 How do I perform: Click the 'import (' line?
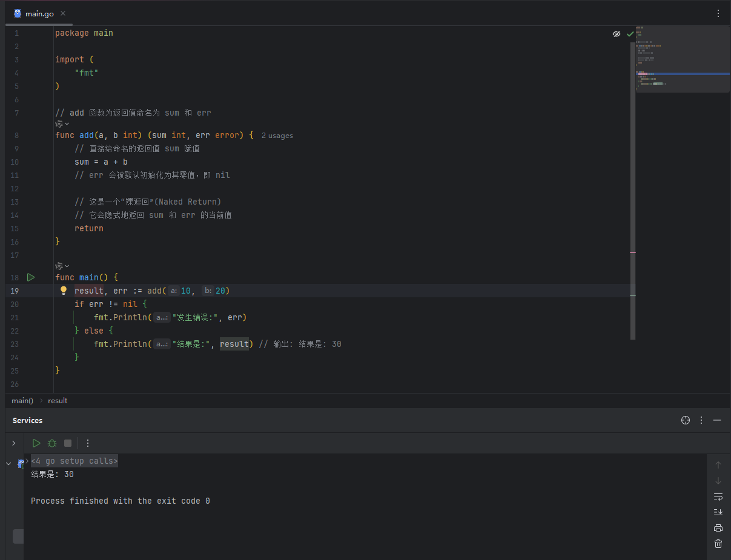coord(74,59)
